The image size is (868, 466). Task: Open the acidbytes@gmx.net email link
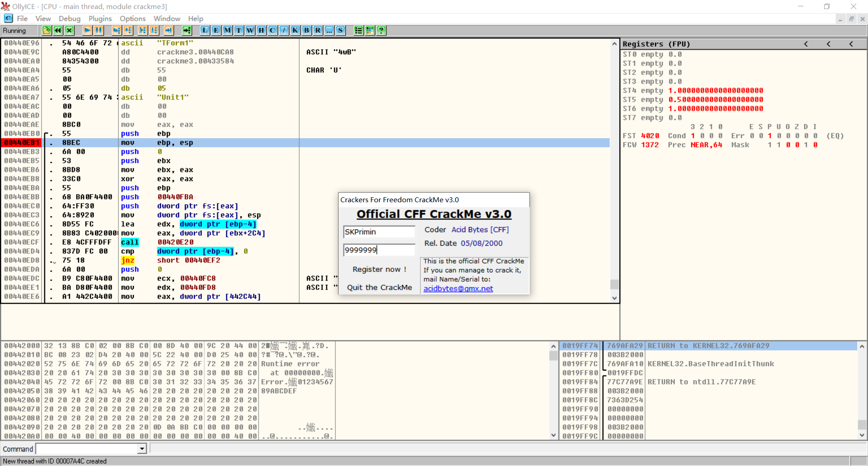coord(458,289)
